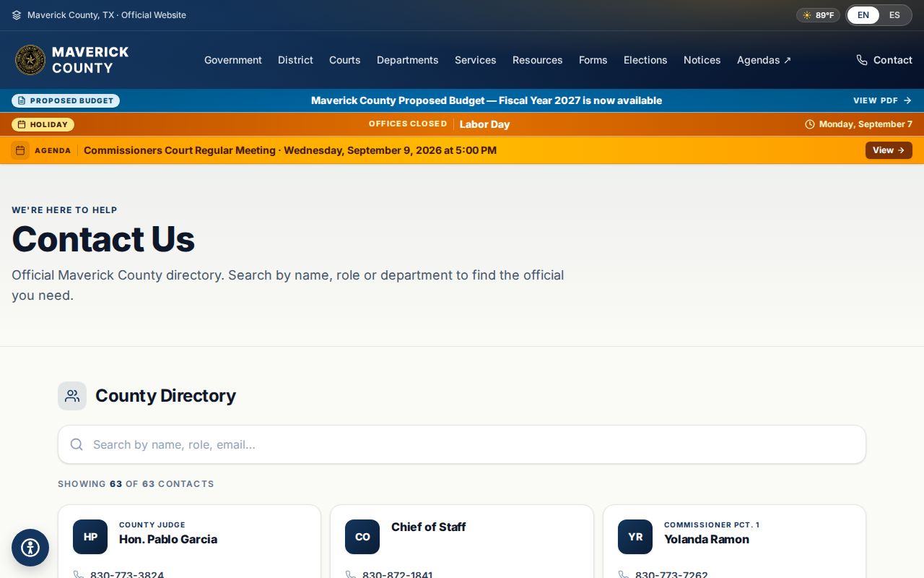Switch language to ES
This screenshot has width=924, height=578.
pyautogui.click(x=894, y=15)
